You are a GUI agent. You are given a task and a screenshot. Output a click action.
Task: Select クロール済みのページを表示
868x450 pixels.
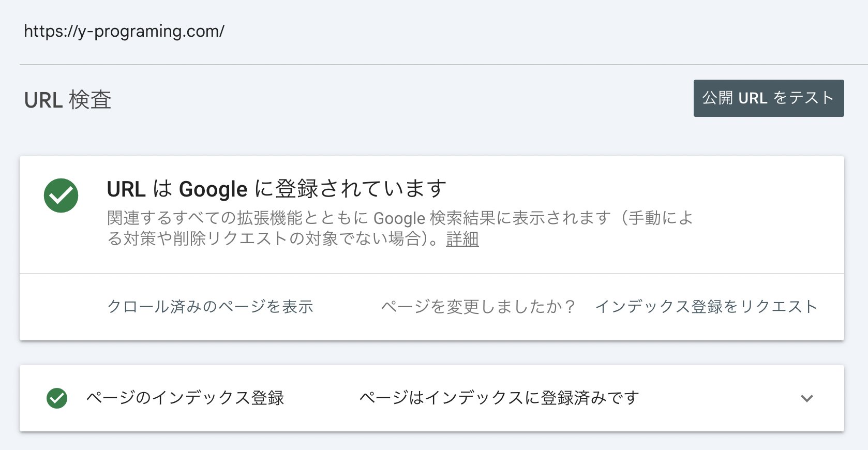coord(210,307)
